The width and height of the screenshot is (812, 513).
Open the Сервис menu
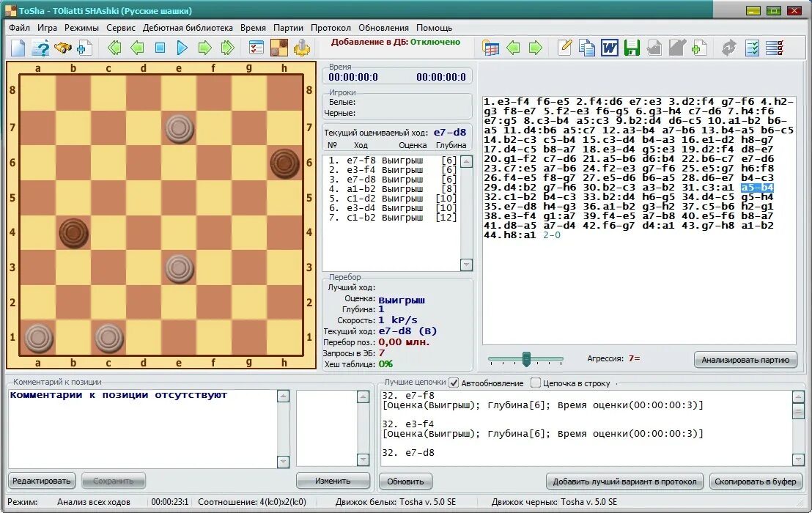[x=121, y=28]
